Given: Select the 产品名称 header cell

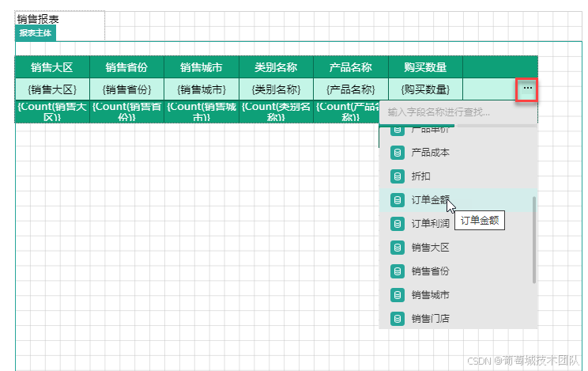Looking at the screenshot, I should (x=351, y=67).
